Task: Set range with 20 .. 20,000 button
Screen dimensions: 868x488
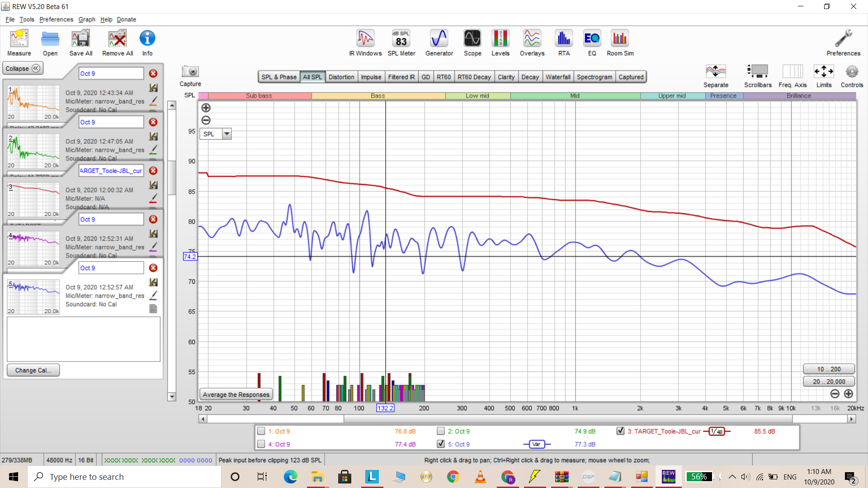Action: pos(829,382)
